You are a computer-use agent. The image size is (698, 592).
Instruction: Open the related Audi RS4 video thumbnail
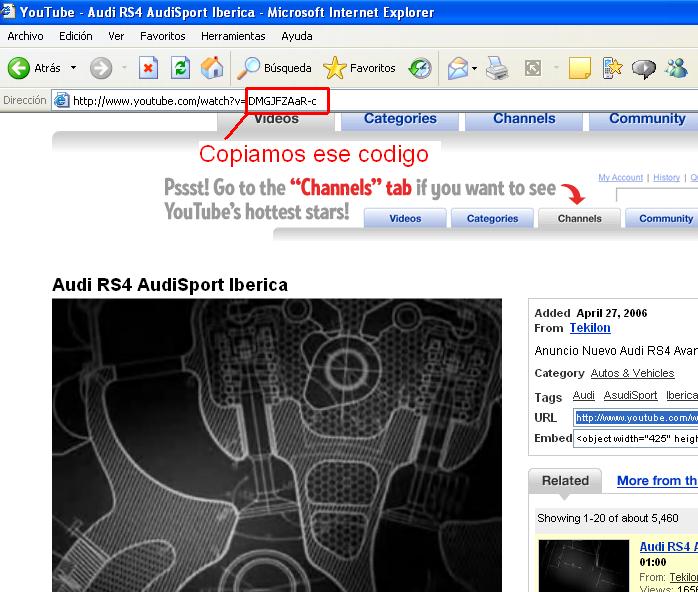584,566
